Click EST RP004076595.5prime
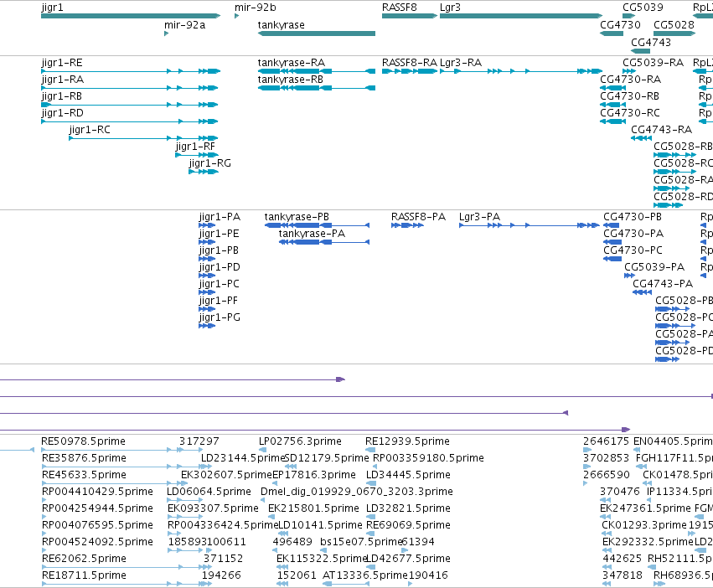 pos(97,525)
